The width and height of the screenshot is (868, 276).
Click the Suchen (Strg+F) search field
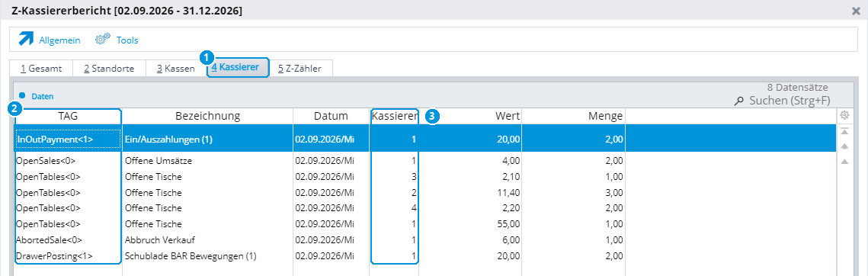(790, 101)
